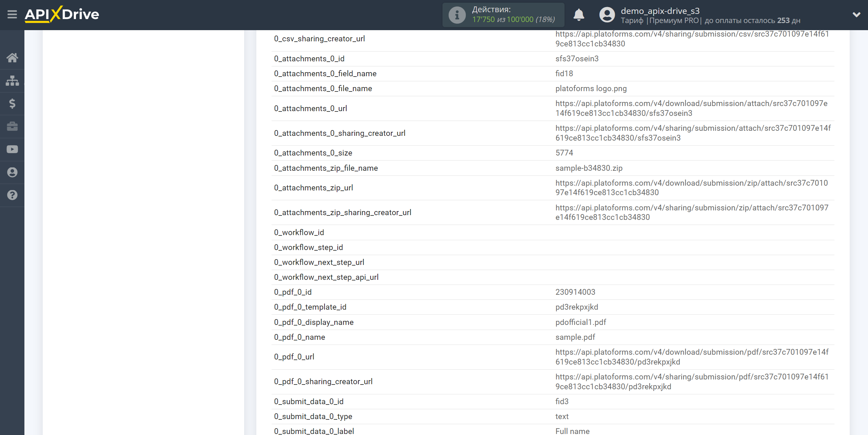Open the billing dollar sidebar icon
Image resolution: width=868 pixels, height=435 pixels.
pyautogui.click(x=12, y=103)
